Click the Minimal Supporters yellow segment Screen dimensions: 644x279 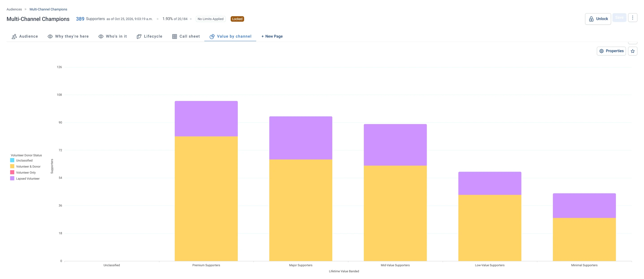tap(584, 240)
